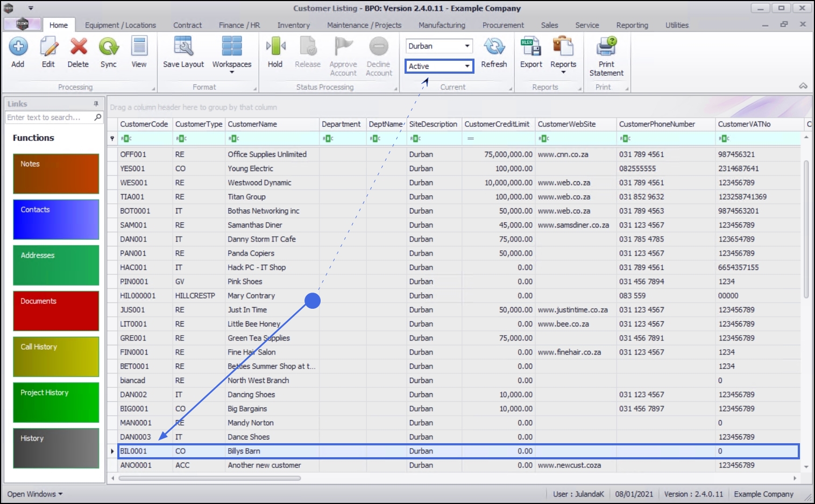Click the Edit pencil icon
Viewport: 815px width, 504px height.
(x=48, y=47)
